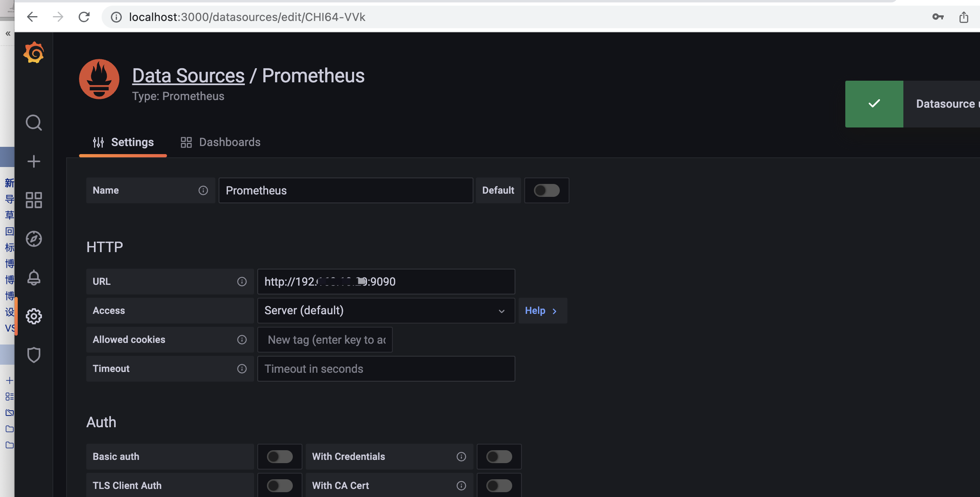Viewport: 980px width, 497px height.
Task: Open the sidebar search icon
Action: (x=33, y=123)
